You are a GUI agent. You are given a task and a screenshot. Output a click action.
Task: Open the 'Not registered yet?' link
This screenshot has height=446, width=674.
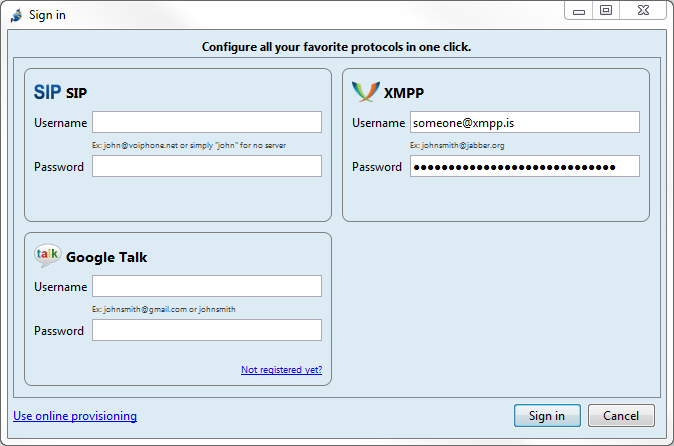(281, 370)
